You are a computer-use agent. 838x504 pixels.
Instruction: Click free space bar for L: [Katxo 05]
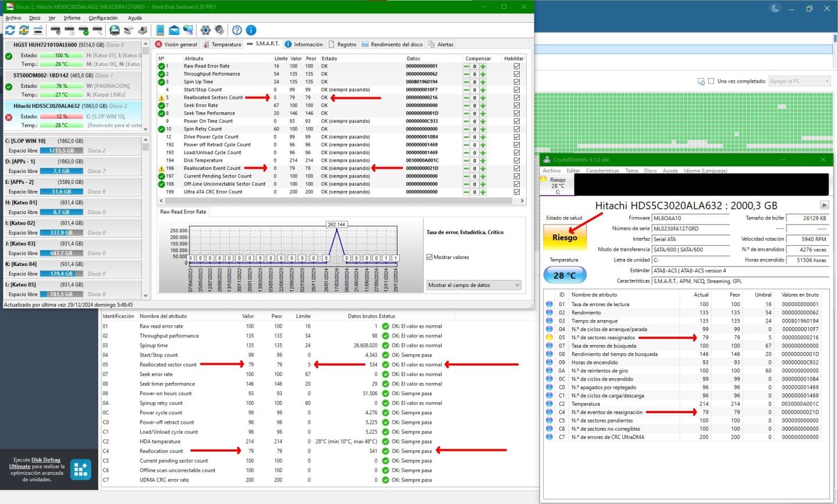[61, 294]
